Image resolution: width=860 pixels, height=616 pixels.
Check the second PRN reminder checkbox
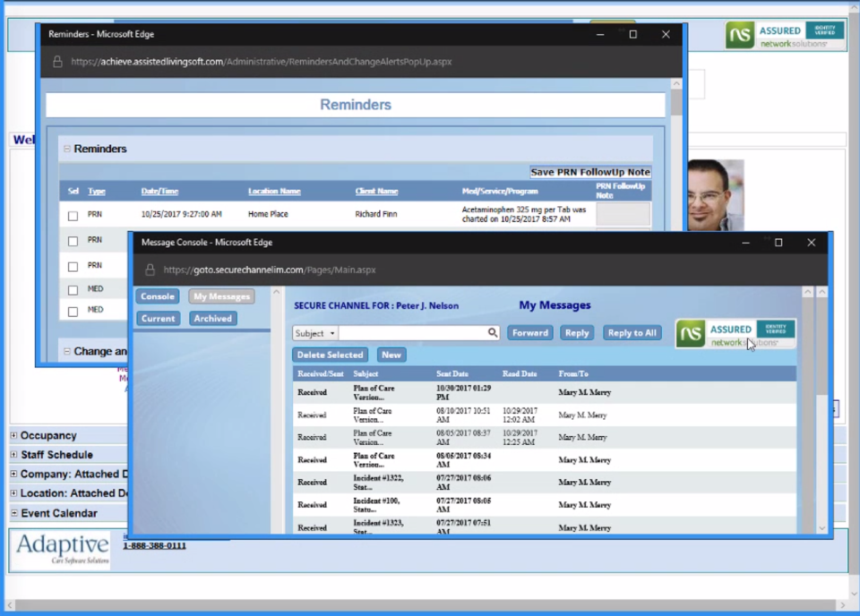click(x=73, y=239)
